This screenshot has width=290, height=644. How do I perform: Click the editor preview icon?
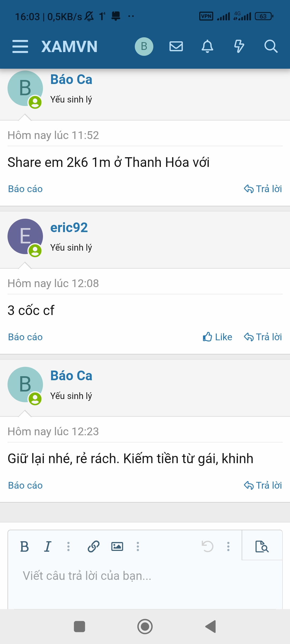click(262, 546)
